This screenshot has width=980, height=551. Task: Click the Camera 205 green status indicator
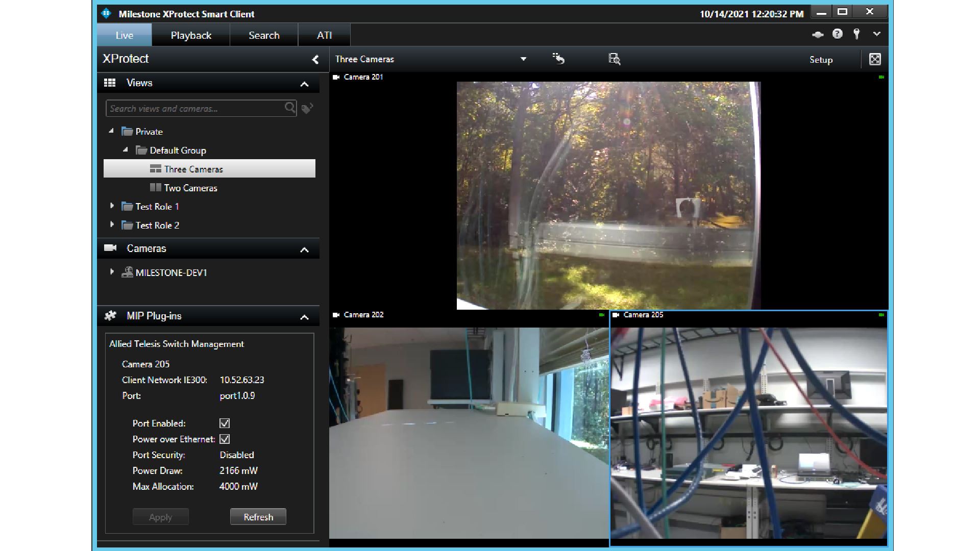881,315
